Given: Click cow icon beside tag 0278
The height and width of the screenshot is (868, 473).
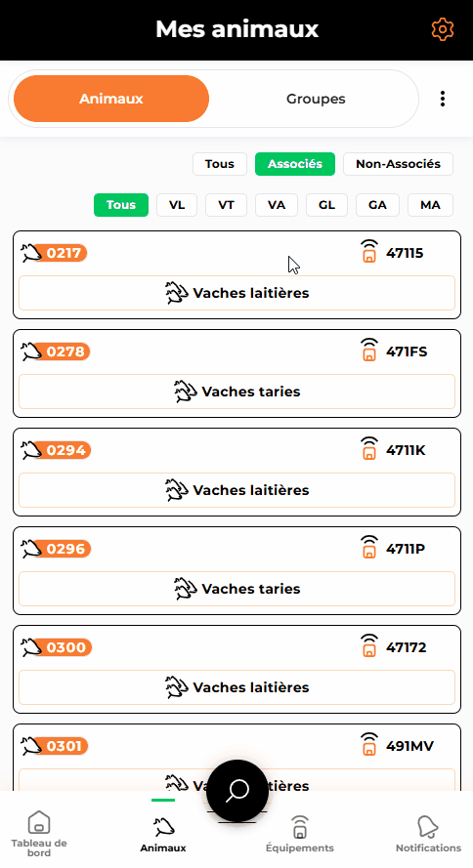Looking at the screenshot, I should [x=31, y=351].
